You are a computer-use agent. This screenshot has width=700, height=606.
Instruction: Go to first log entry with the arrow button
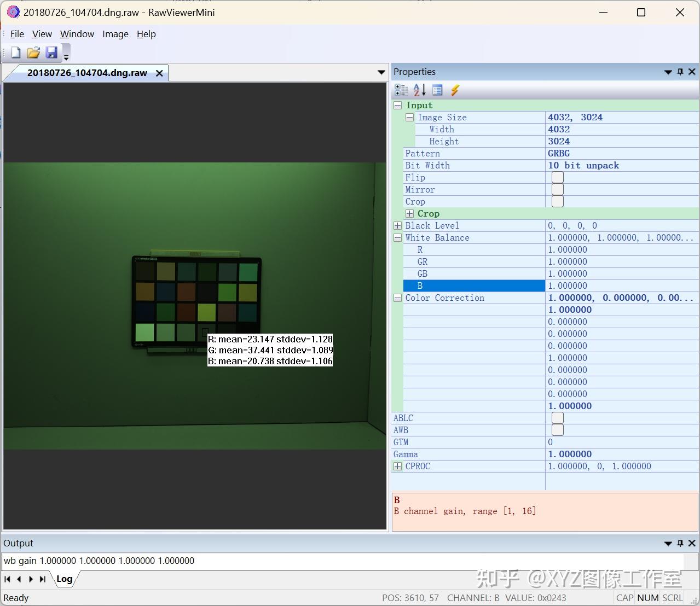pyautogui.click(x=7, y=579)
